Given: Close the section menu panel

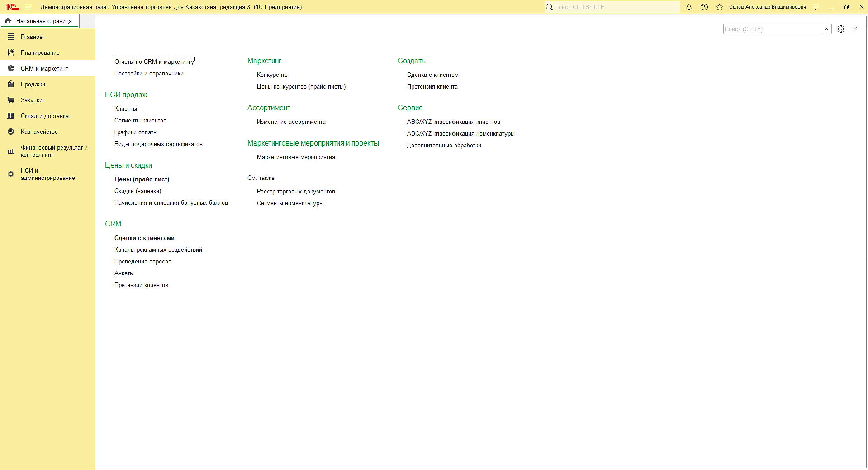Looking at the screenshot, I should click(x=855, y=29).
